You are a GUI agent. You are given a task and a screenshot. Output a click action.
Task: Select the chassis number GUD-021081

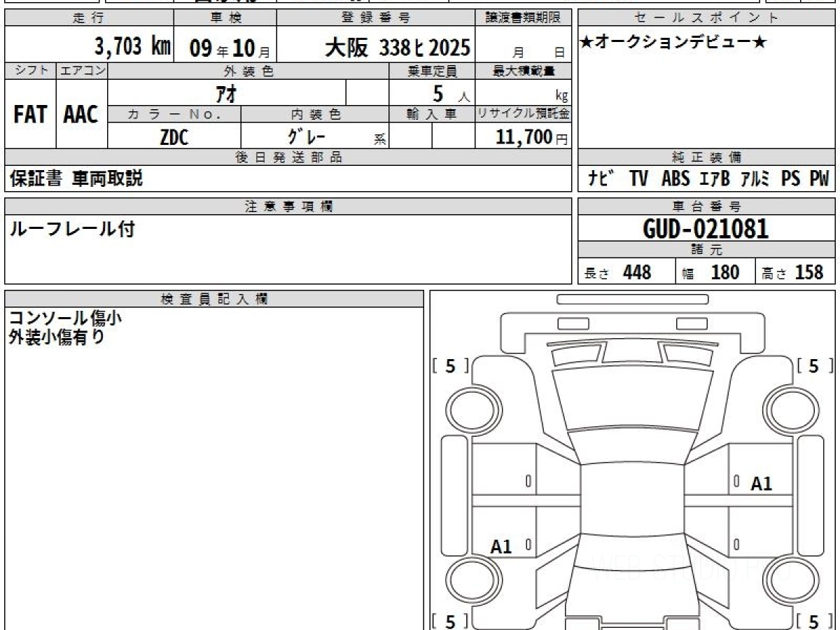pyautogui.click(x=706, y=228)
